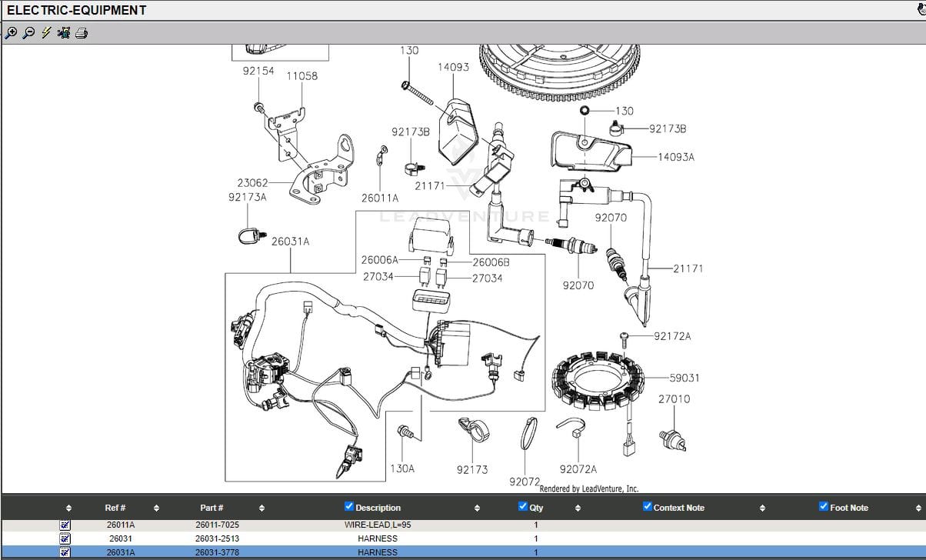Click the sort arrows right of Part #
This screenshot has width=926, height=560.
[261, 508]
